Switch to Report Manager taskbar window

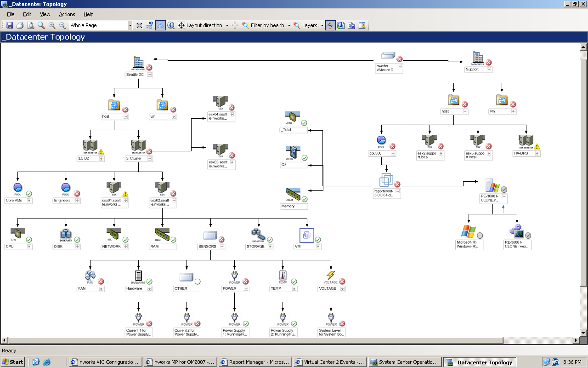point(255,362)
